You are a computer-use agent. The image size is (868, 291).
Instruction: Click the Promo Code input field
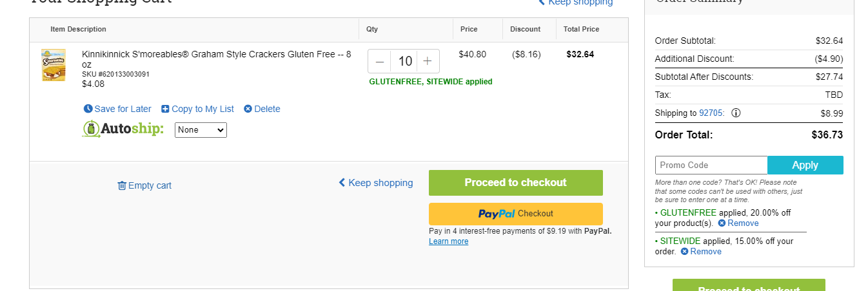(711, 165)
